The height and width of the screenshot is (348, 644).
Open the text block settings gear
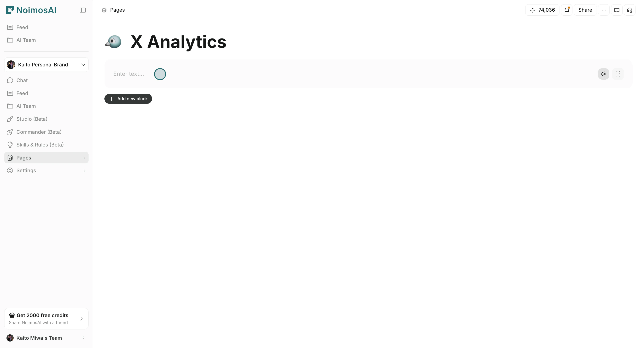604,74
